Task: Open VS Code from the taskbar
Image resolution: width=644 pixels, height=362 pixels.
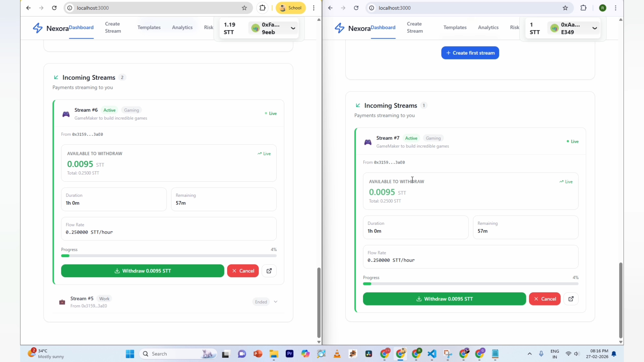Action: point(432,354)
